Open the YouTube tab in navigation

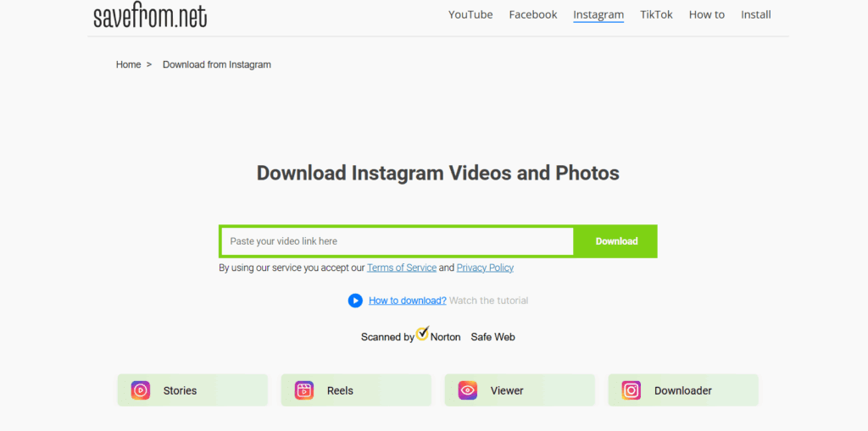470,14
